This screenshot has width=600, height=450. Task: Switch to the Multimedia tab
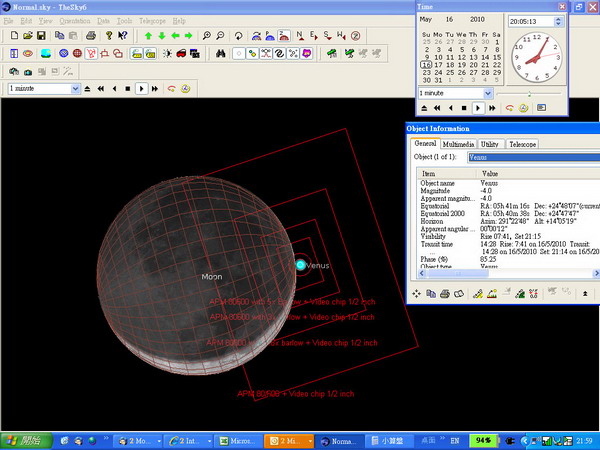click(459, 144)
